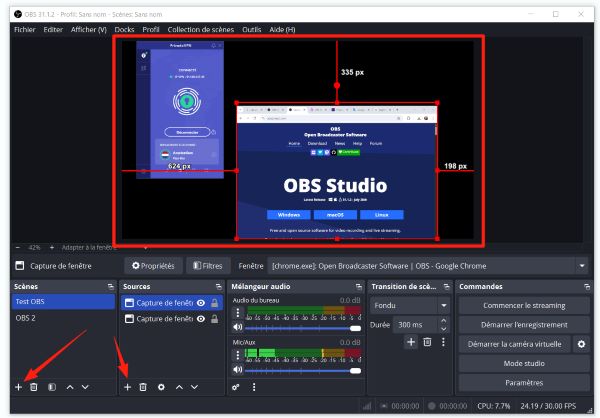This screenshot has width=600, height=418.
Task: Delete the selected scene using the trash icon
Action: tap(33, 386)
